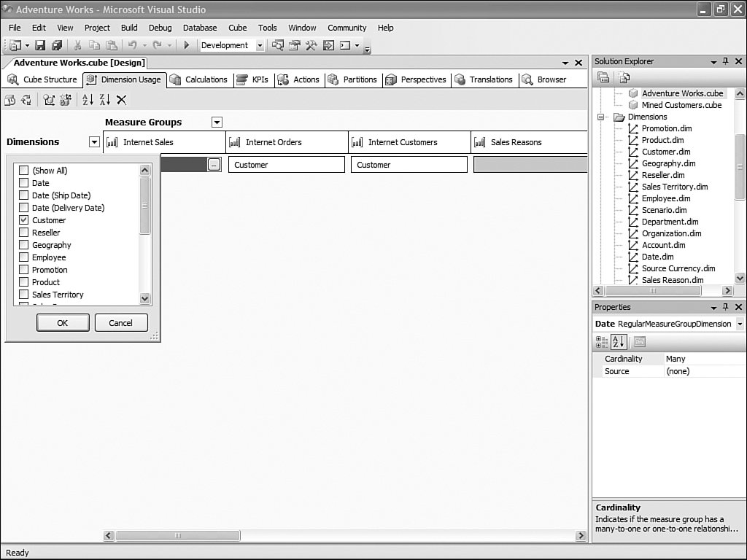The image size is (747, 560).
Task: Select Sales Territory.dim in Solution Explorer
Action: [x=675, y=187]
